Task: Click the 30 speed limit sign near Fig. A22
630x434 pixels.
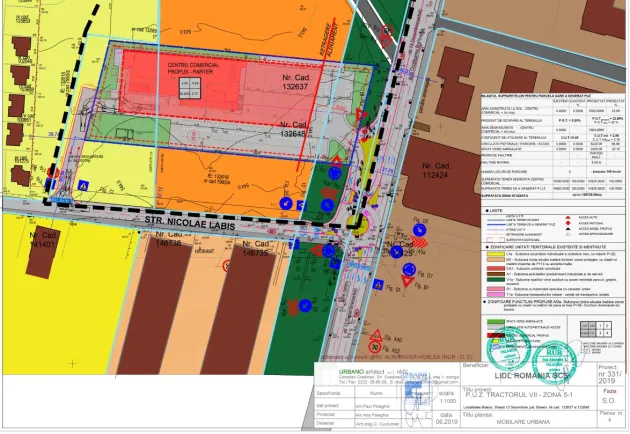Action: (375, 347)
